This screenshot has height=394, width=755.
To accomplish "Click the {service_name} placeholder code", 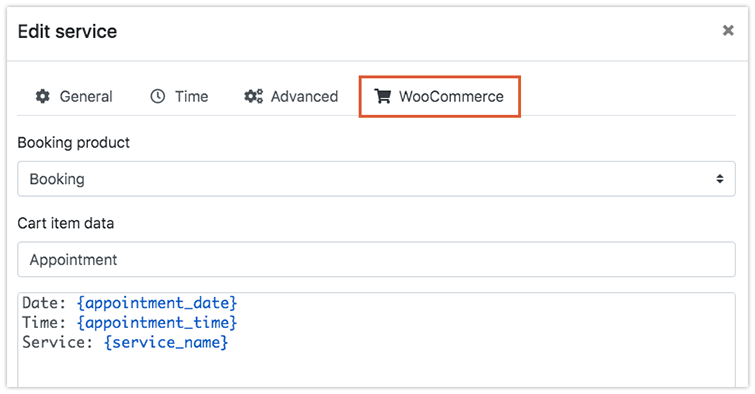I will click(166, 342).
